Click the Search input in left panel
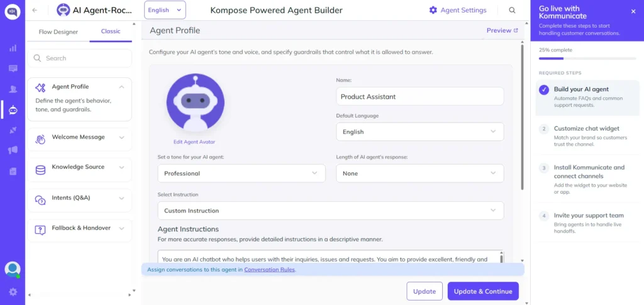 80,58
